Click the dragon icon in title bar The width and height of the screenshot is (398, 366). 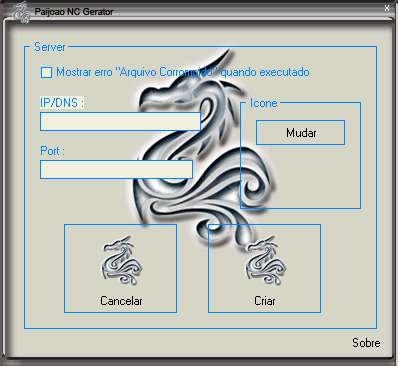(x=21, y=12)
